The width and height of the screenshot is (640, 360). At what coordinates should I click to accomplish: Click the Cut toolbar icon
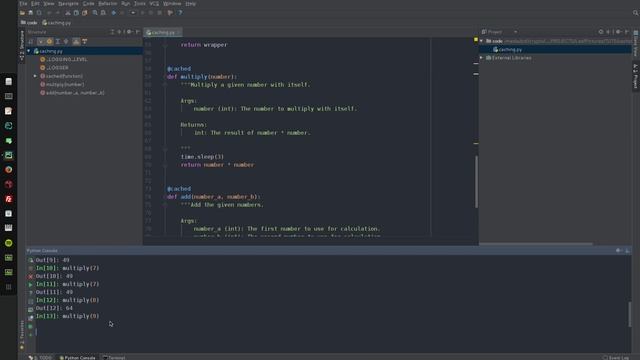click(68, 13)
